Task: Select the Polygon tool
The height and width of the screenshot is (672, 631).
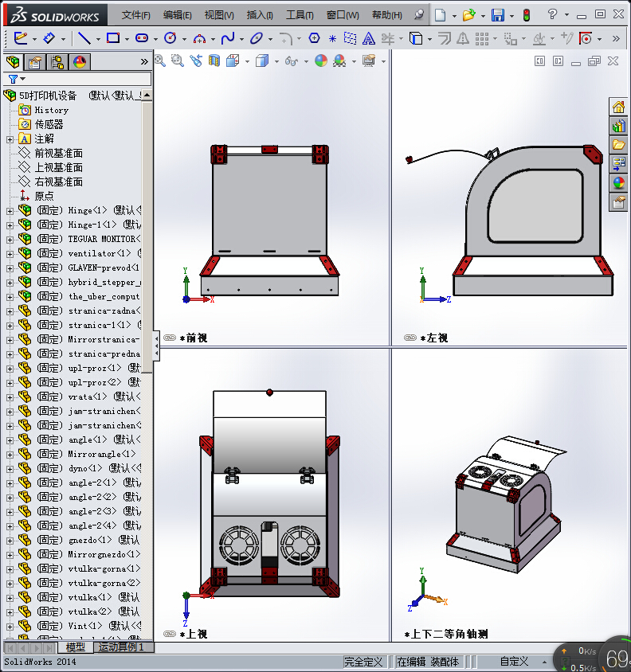Action: (314, 38)
